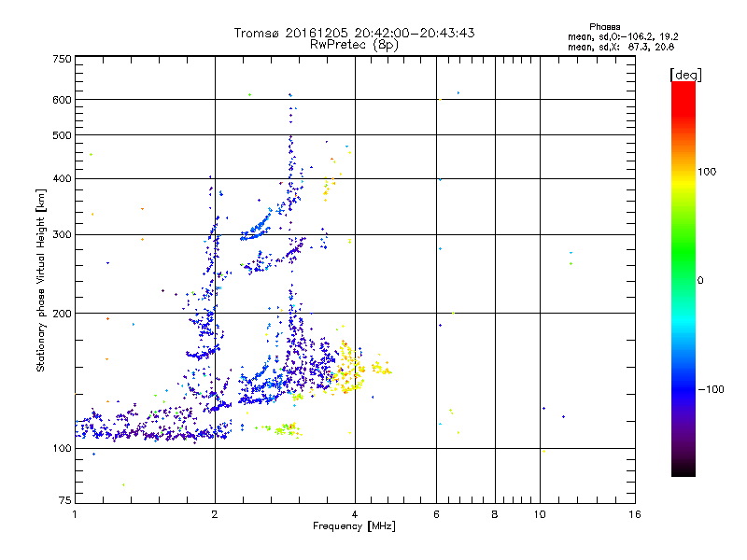747x560 pixels.
Task: Click the colorbar tick label '0'
Action: click(700, 281)
